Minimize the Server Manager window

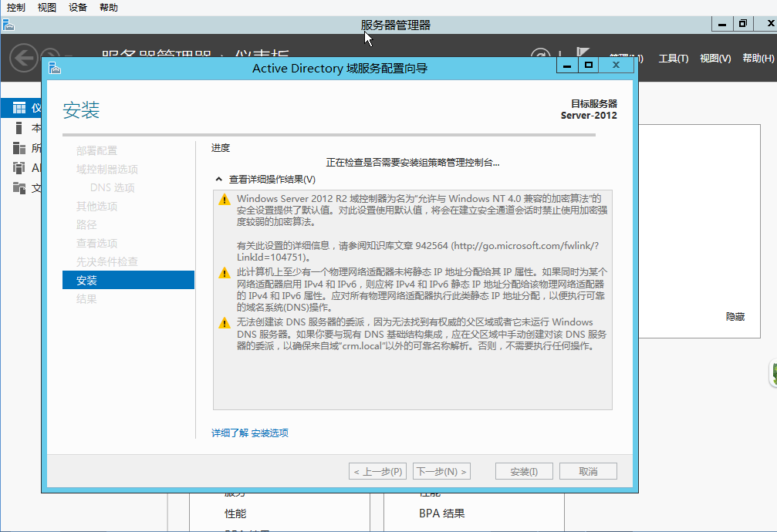click(722, 24)
